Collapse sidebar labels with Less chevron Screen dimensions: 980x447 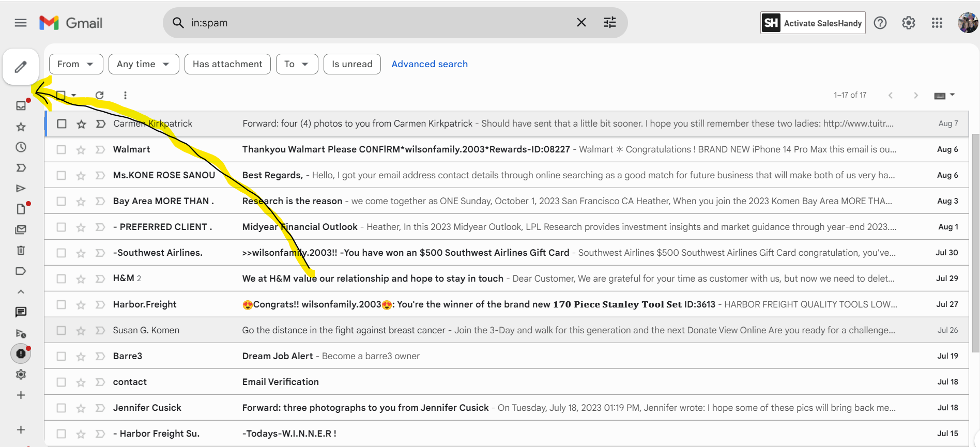[x=21, y=291]
